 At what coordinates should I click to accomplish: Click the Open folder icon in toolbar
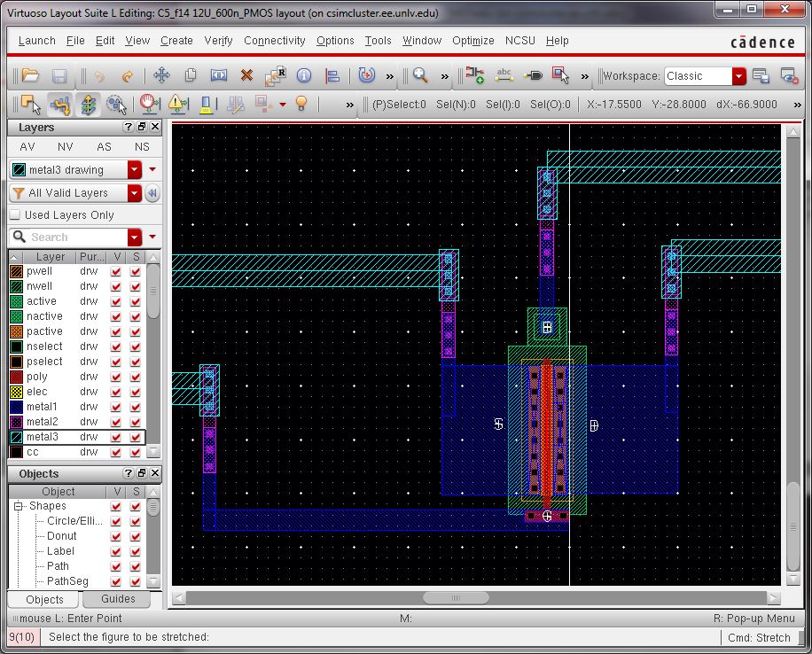click(30, 76)
